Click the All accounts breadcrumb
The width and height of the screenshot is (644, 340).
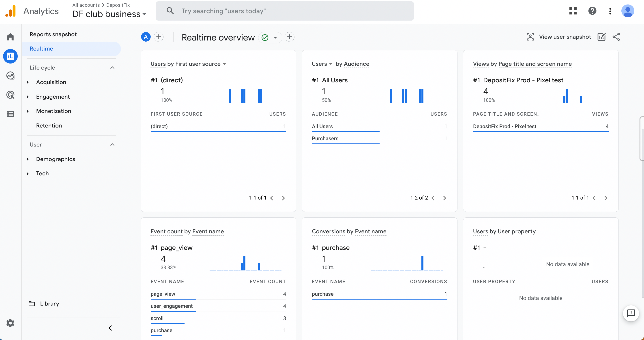tap(86, 5)
